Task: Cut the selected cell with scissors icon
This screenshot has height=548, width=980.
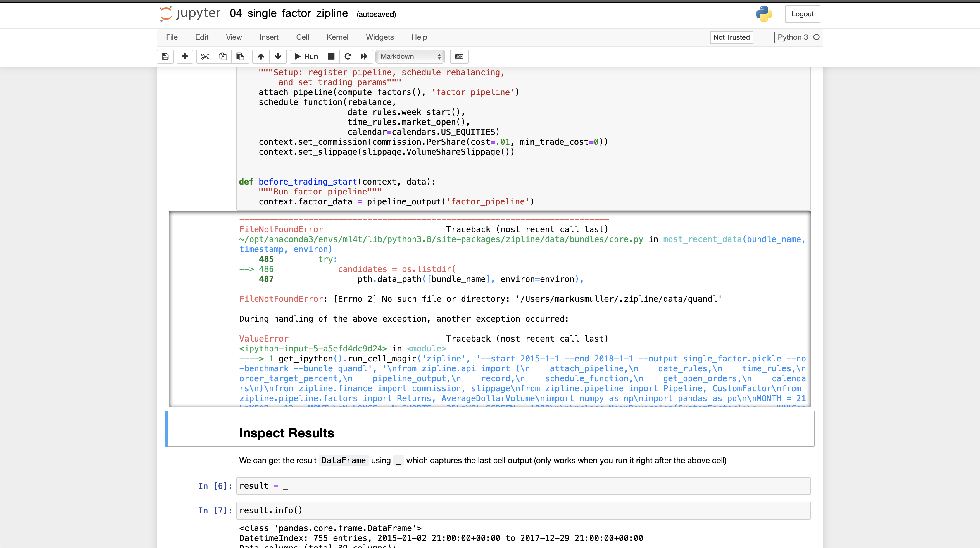Action: (x=205, y=56)
